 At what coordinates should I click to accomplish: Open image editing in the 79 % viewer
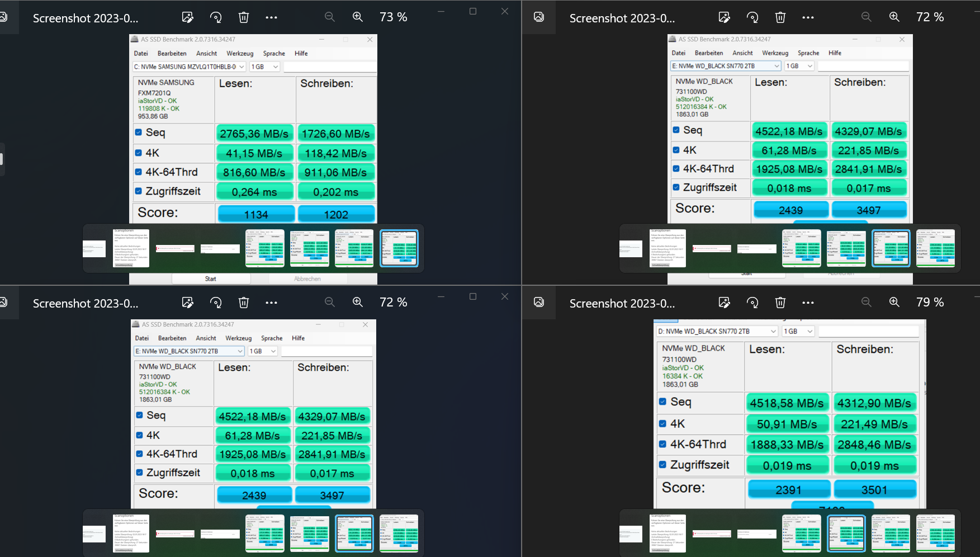(x=725, y=303)
